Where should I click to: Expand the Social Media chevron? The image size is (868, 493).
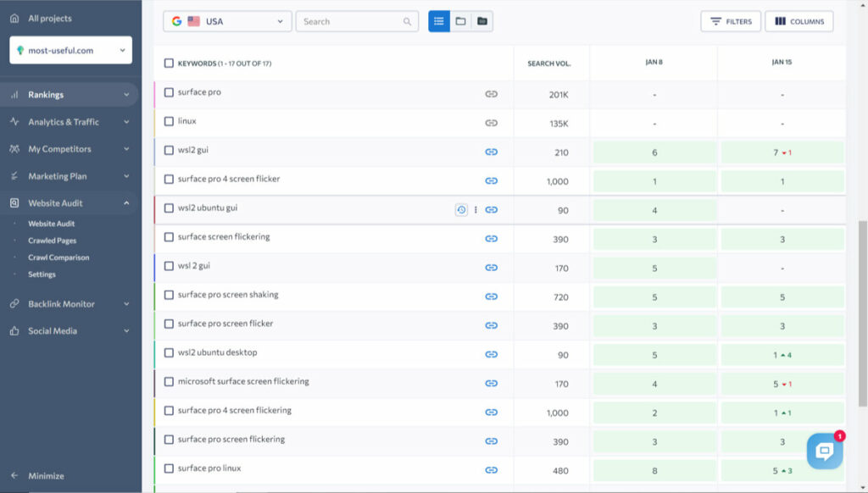pyautogui.click(x=126, y=331)
